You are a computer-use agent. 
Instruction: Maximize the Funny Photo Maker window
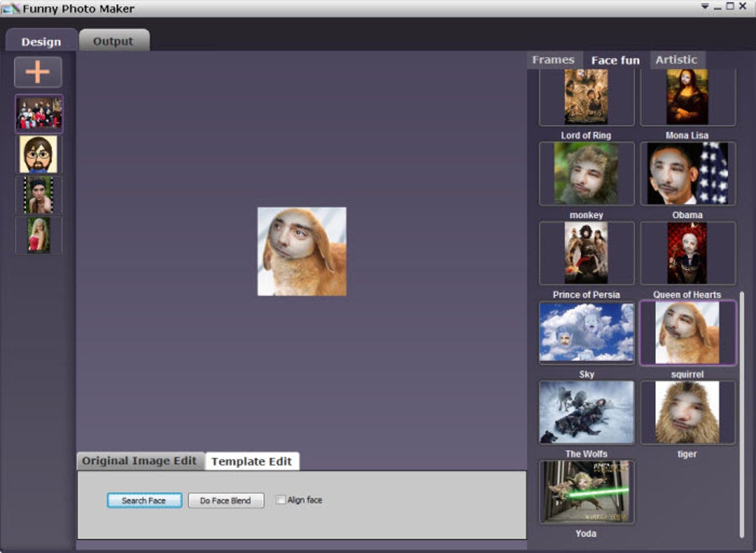tap(730, 6)
